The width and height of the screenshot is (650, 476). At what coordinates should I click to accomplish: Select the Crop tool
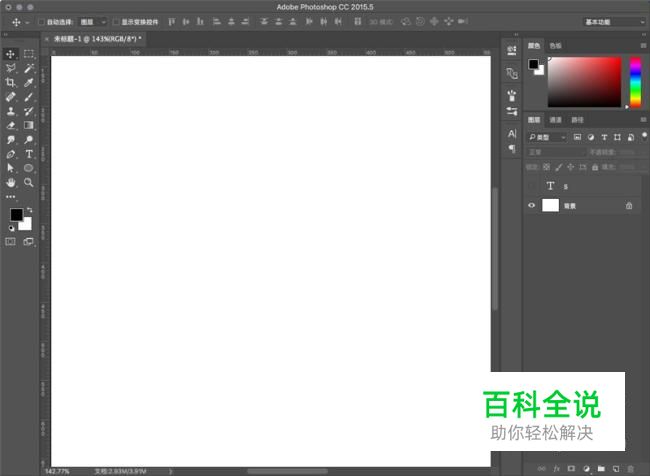pos(10,83)
